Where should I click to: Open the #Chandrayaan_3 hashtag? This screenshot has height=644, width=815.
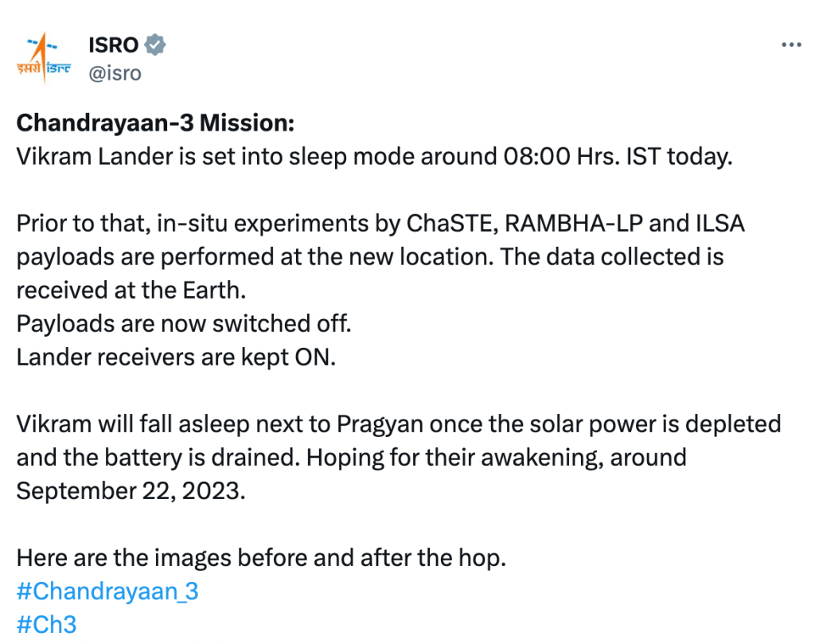click(x=107, y=591)
